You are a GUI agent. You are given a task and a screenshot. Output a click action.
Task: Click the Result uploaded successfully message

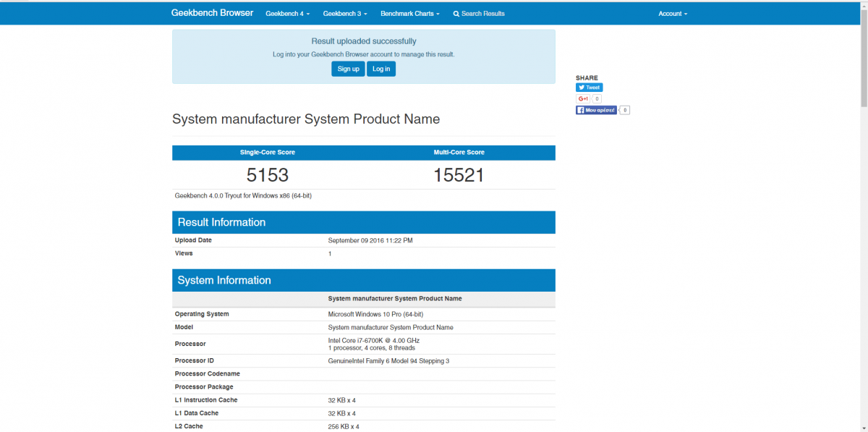point(364,41)
